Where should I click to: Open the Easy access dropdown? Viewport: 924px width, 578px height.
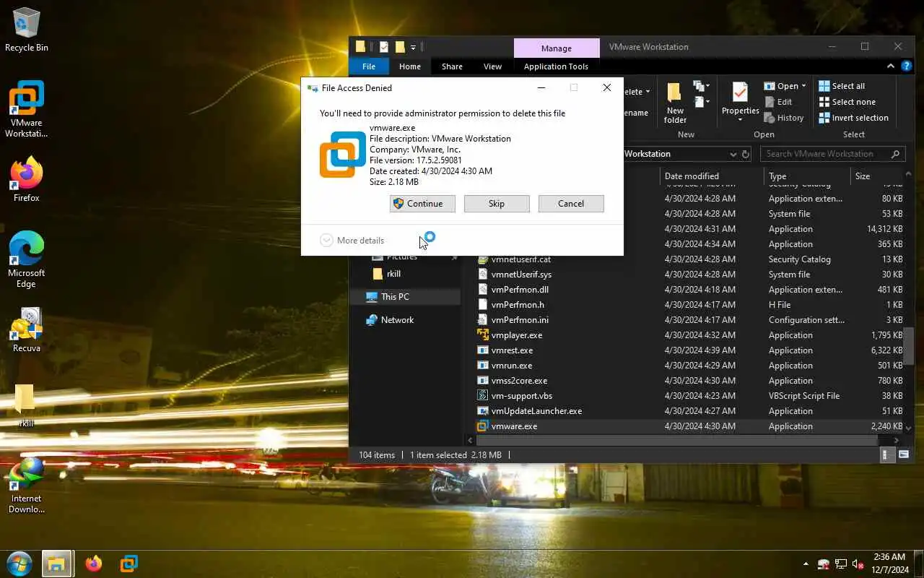coord(702,103)
